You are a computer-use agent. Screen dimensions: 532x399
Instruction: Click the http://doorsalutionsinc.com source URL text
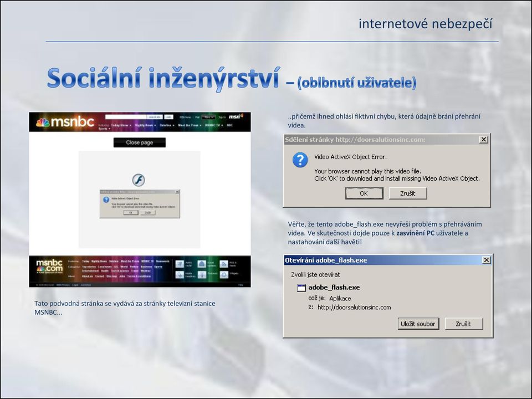[354, 308]
